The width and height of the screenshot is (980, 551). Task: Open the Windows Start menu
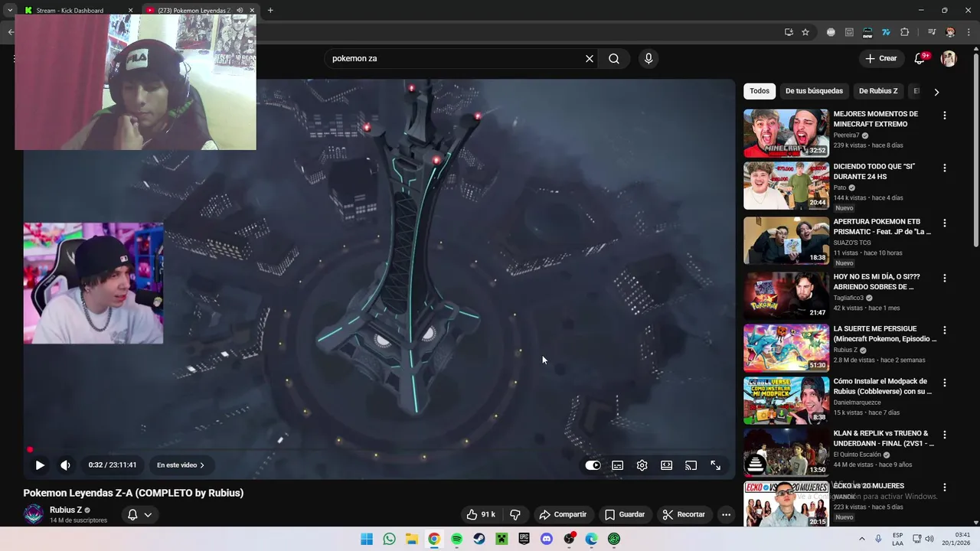pos(367,539)
